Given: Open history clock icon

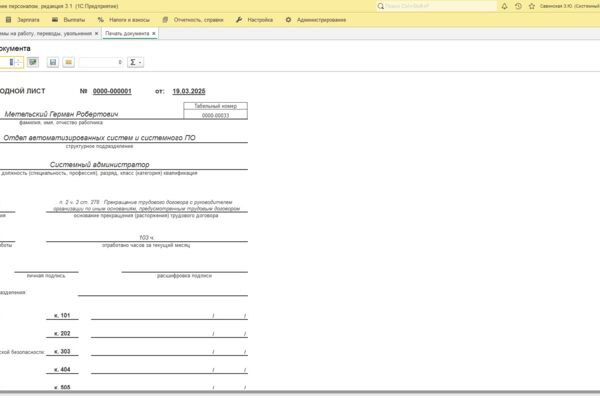Looking at the screenshot, I should pyautogui.click(x=518, y=6).
